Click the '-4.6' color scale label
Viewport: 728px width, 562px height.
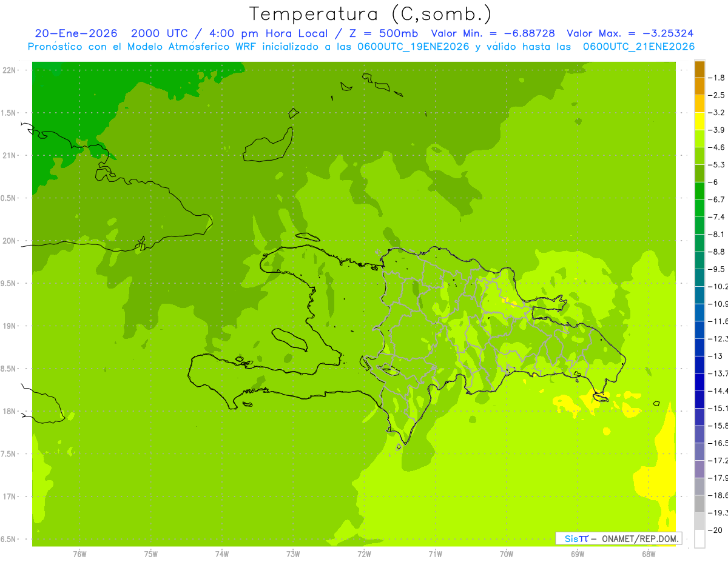[x=716, y=147]
